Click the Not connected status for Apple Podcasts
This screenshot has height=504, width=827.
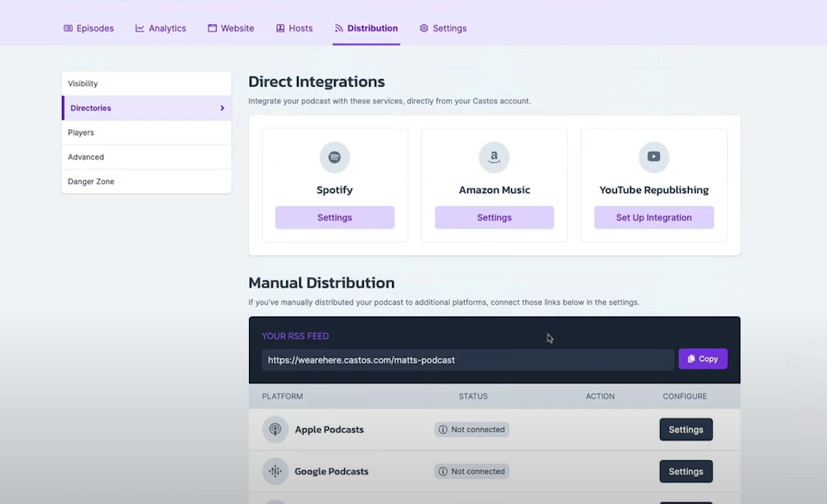point(471,429)
